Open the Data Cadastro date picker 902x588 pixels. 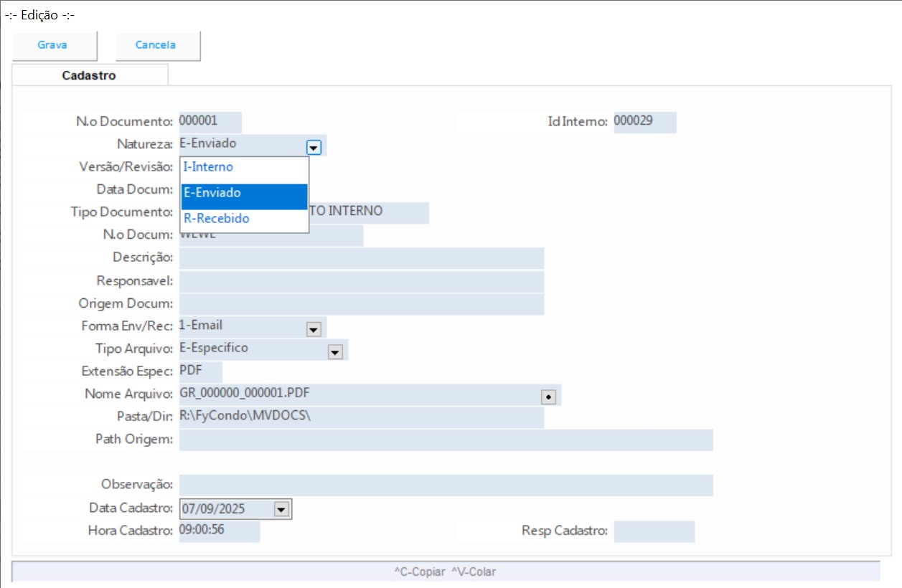pos(281,509)
